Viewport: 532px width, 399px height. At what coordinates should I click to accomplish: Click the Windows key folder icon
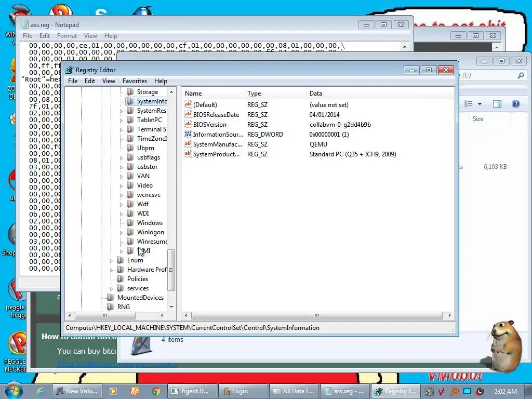(x=130, y=222)
